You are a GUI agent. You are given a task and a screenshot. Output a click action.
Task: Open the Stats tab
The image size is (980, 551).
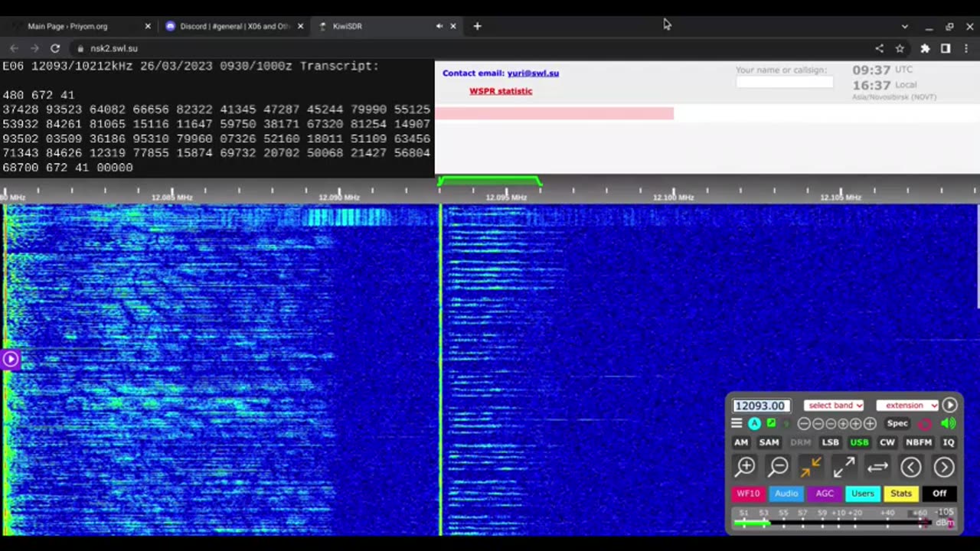901,494
